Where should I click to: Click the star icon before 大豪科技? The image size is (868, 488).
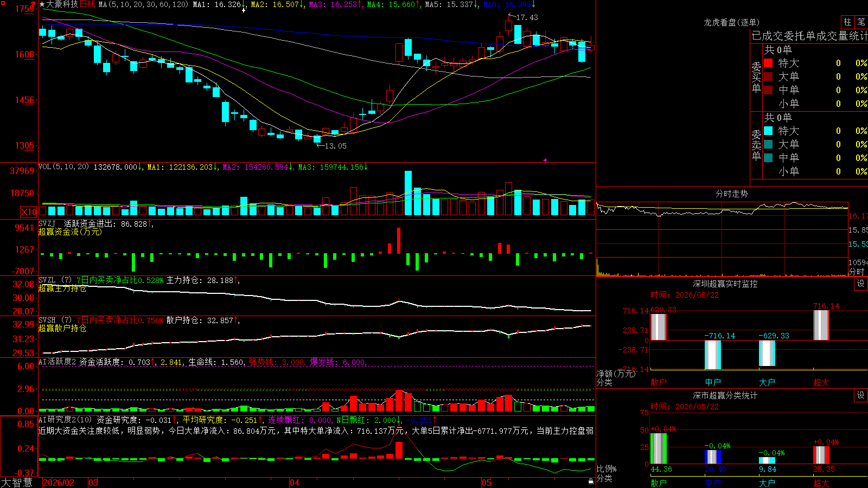(42, 4)
